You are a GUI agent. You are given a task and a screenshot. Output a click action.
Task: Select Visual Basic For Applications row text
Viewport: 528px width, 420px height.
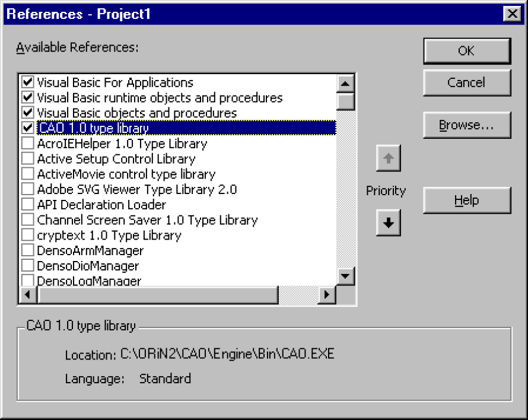pyautogui.click(x=115, y=82)
